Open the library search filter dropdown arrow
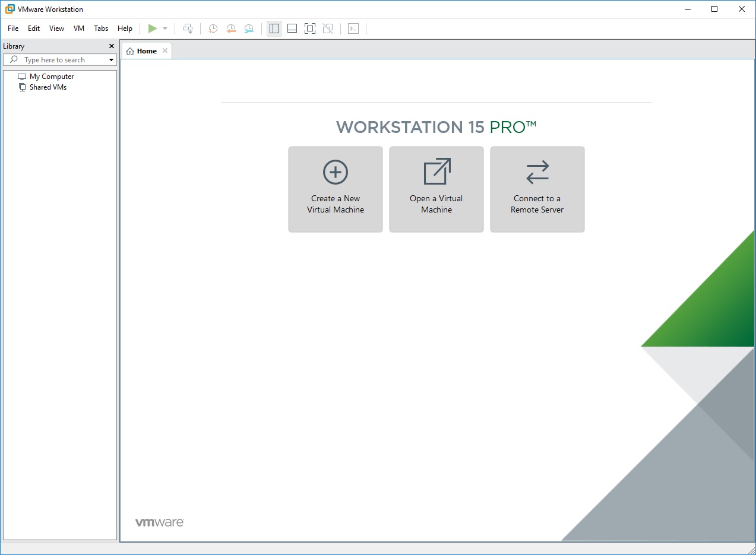Viewport: 756px width, 555px height. click(111, 60)
